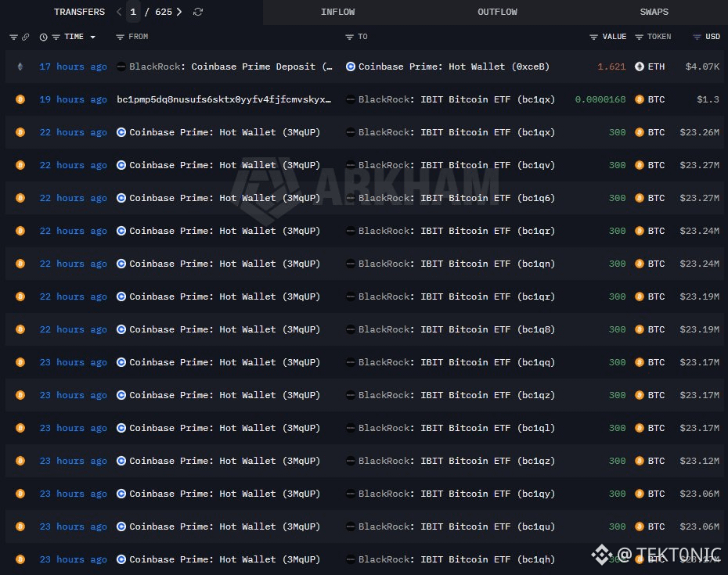Open BlackRock IBIT Bitcoin ETF (bc1qn) recipient
Viewport: 728px width, 575px height.
[x=456, y=264]
